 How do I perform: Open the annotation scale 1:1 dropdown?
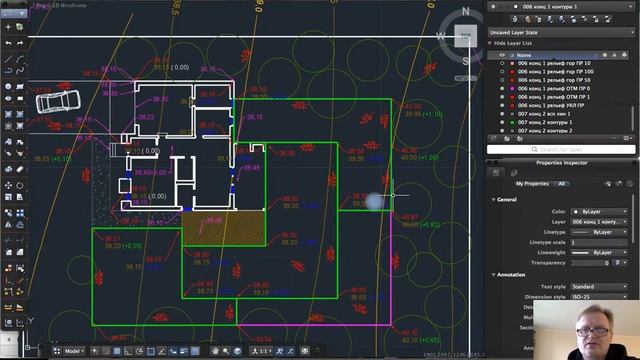[x=260, y=351]
